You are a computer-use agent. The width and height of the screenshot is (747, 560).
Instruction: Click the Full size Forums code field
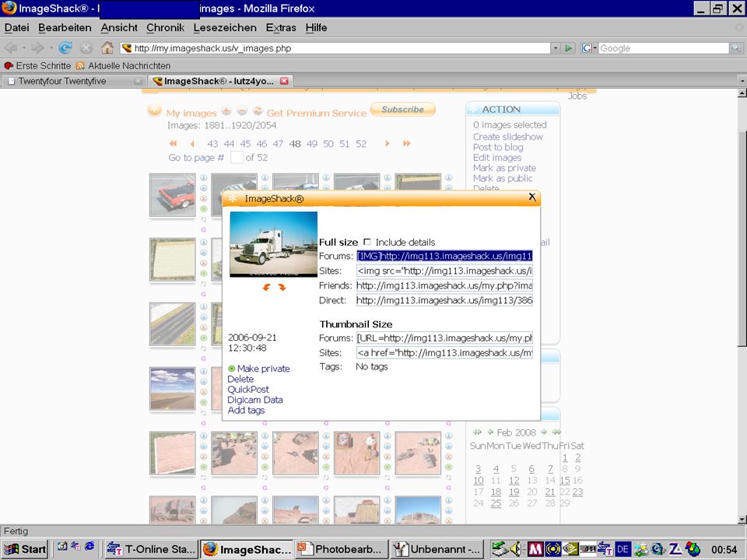point(444,256)
